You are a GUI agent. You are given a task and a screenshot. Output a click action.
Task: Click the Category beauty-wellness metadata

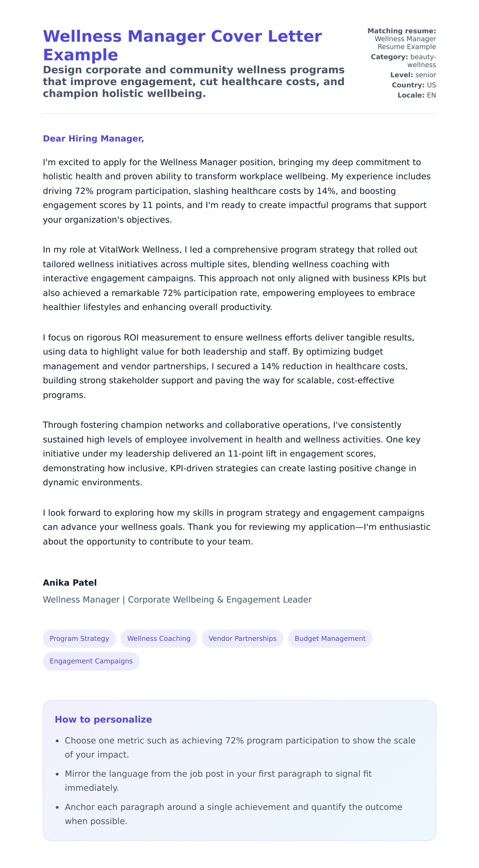tap(403, 61)
